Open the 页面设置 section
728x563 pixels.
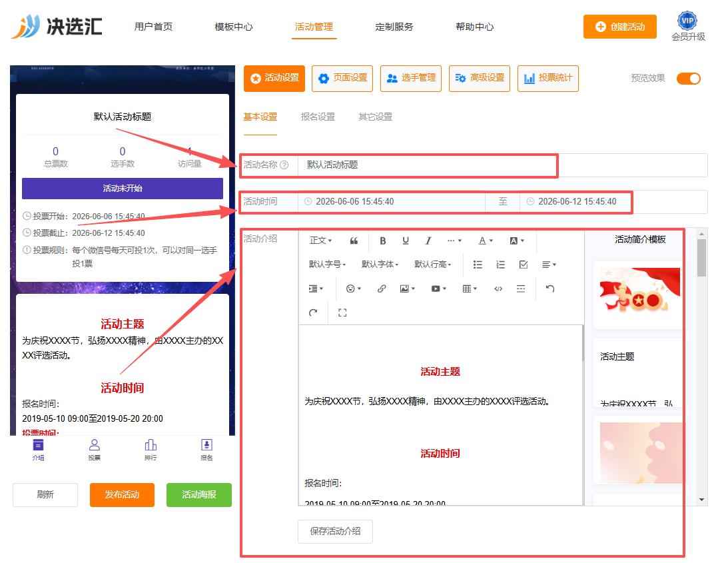[342, 79]
